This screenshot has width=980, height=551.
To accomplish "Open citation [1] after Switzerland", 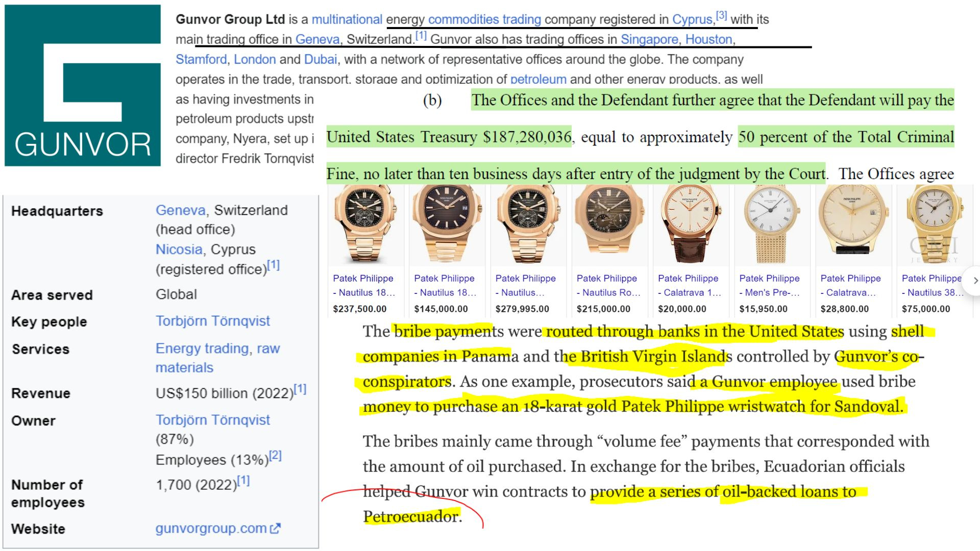I will click(x=421, y=36).
